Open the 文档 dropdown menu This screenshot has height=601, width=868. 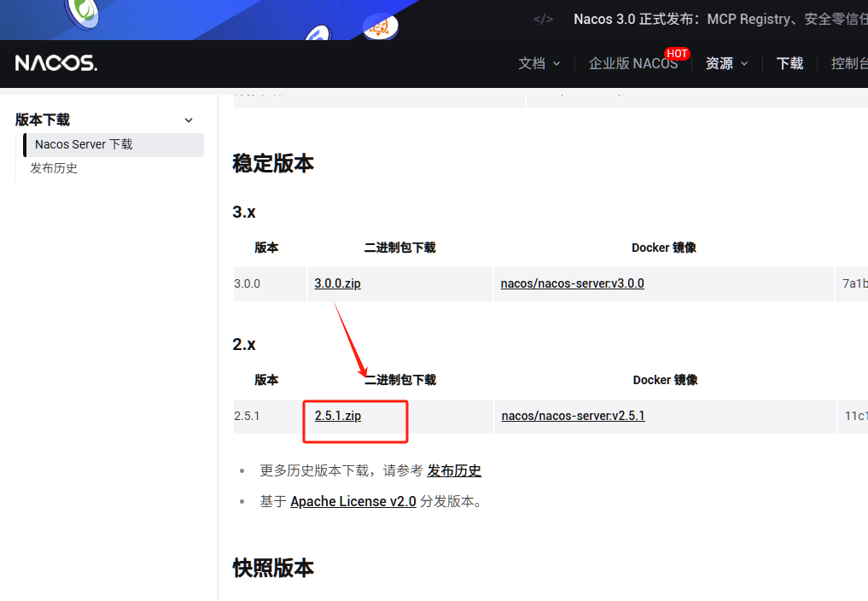click(x=539, y=64)
